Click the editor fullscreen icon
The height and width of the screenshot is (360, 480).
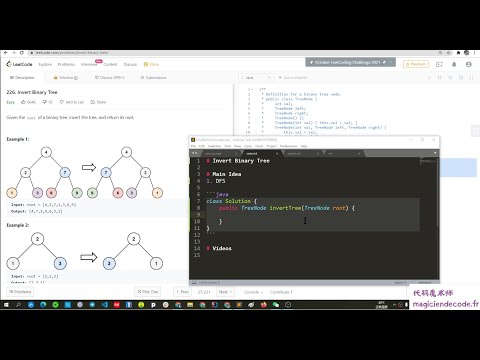[471, 78]
